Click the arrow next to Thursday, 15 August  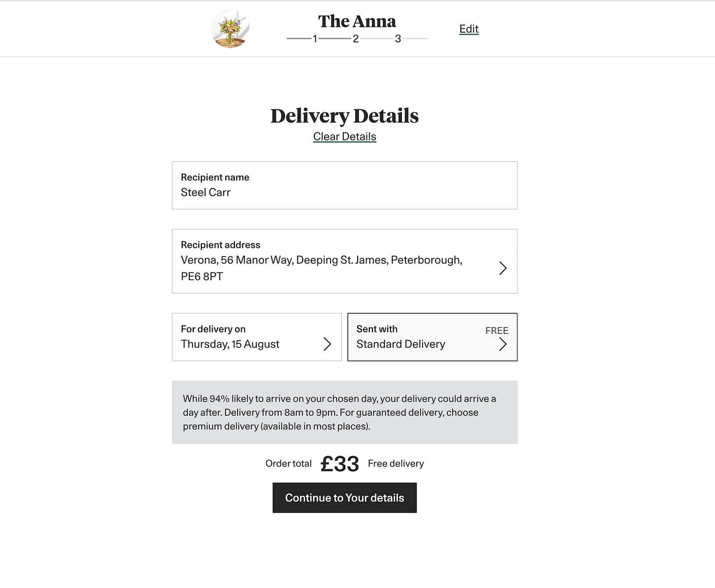click(x=327, y=344)
